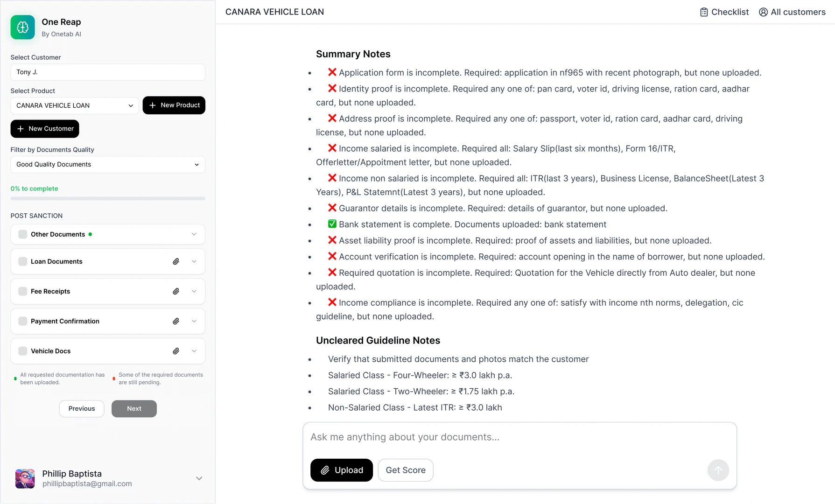Viewport: 835px width, 504px height.
Task: Switch to the Checklist view
Action: [x=724, y=12]
